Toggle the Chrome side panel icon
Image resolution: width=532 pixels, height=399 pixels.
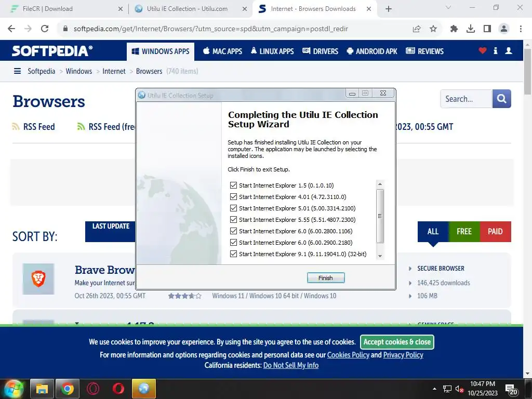coord(487,29)
